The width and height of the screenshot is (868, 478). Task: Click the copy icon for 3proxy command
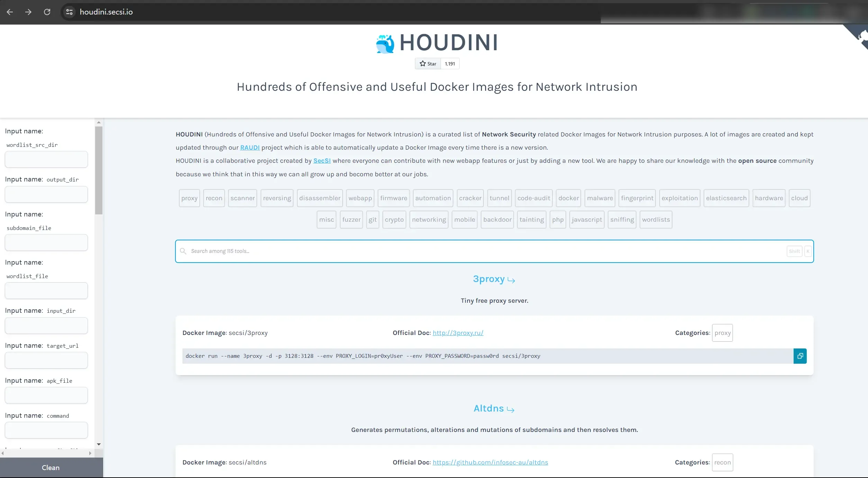800,356
